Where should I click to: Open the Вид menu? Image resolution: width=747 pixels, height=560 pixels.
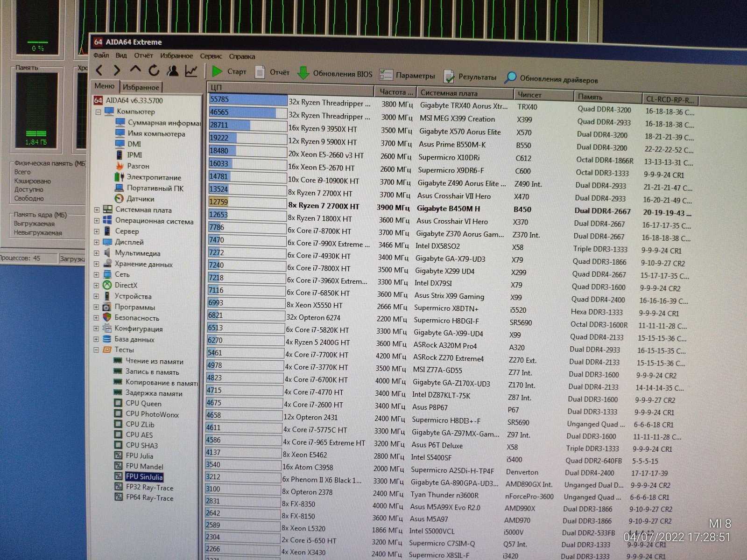[121, 55]
